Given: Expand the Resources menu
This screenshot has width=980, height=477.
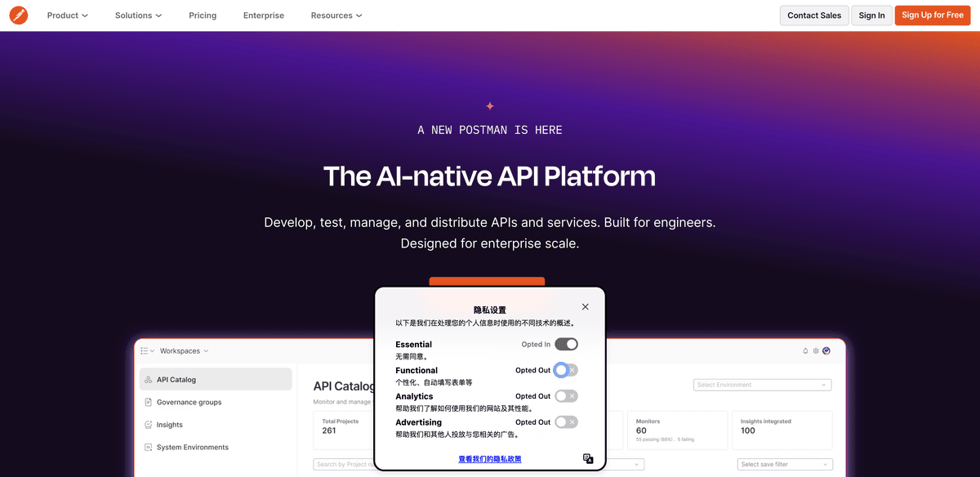Looking at the screenshot, I should (x=336, y=16).
